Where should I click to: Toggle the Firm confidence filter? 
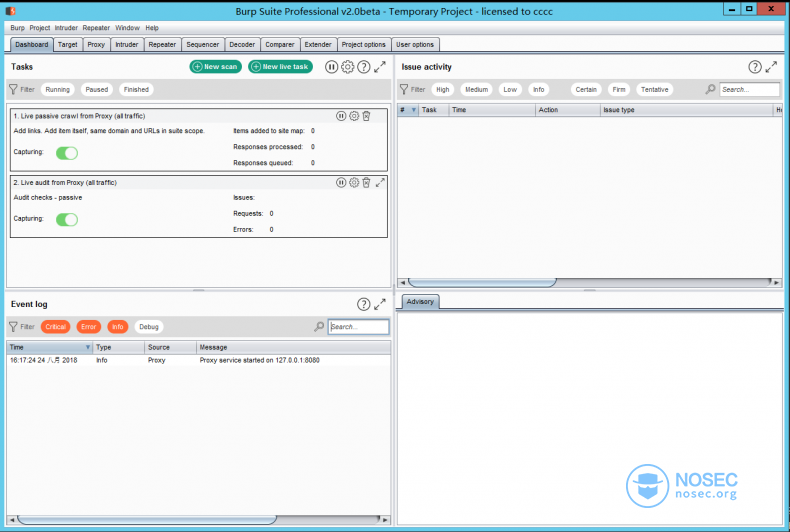[x=619, y=89]
